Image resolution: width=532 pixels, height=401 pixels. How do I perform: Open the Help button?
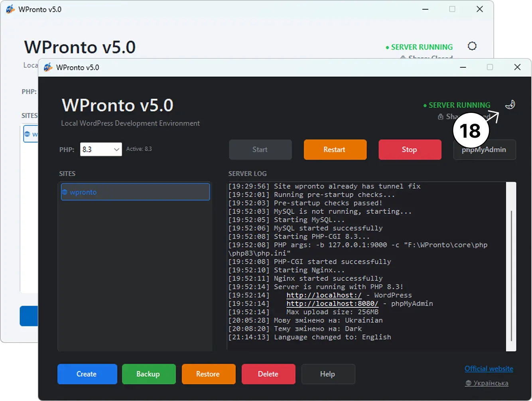click(328, 374)
